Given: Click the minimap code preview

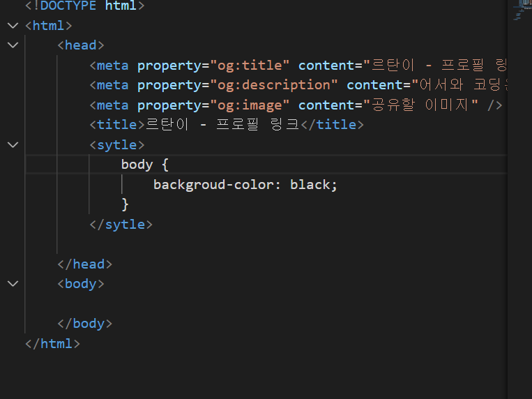Looking at the screenshot, I should coord(522,10).
